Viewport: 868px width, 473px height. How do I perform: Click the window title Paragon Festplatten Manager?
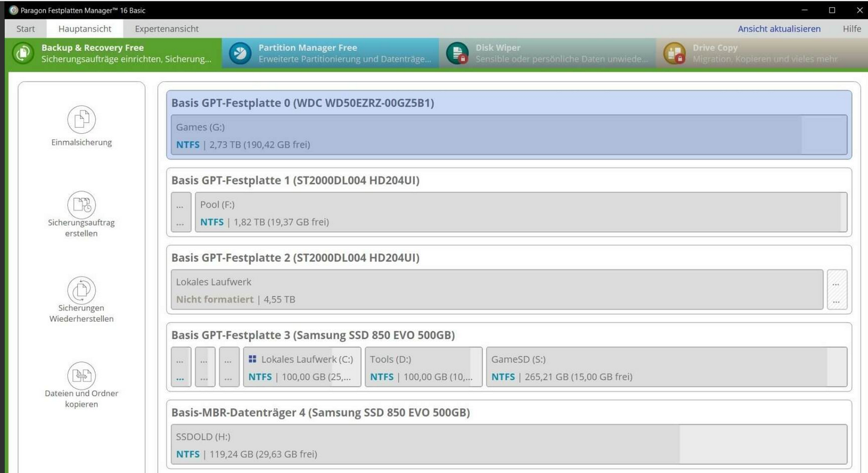(x=83, y=10)
